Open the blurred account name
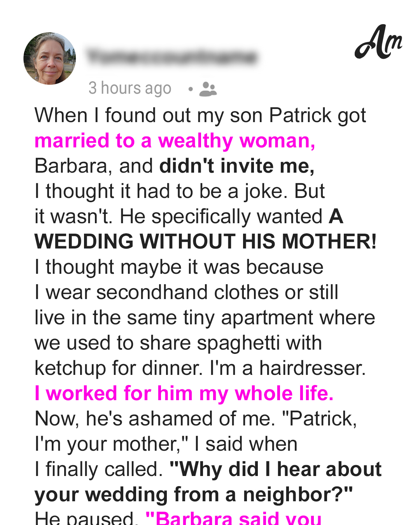This screenshot has height=525, width=420. (x=172, y=56)
